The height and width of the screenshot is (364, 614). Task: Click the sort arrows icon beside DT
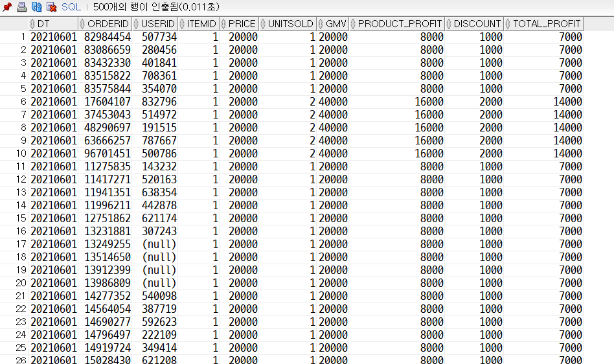(x=32, y=24)
